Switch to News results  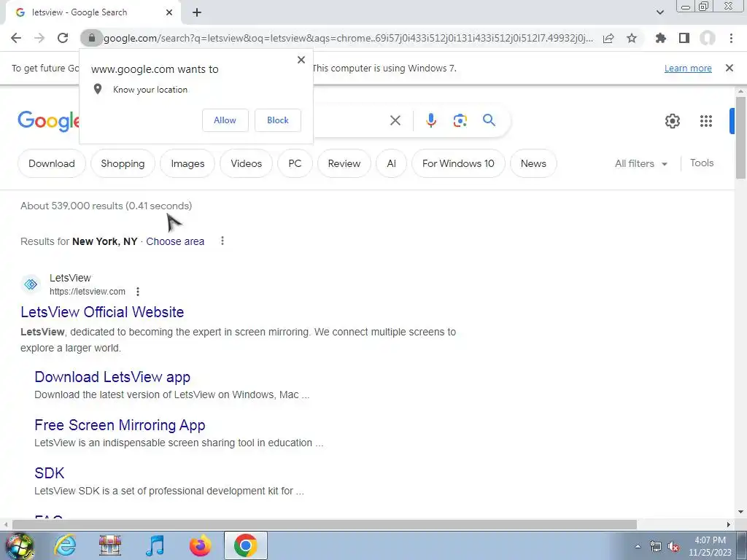pos(533,163)
